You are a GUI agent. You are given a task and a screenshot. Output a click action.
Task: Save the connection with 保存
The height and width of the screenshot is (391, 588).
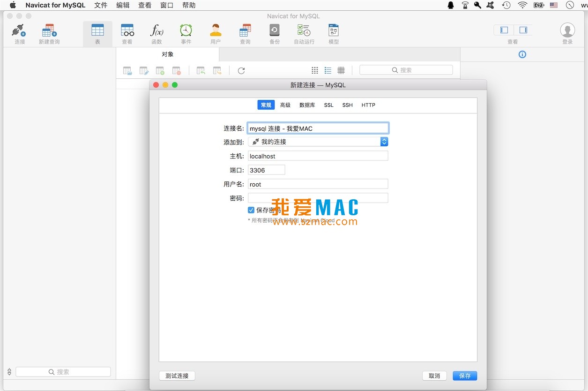coord(464,376)
